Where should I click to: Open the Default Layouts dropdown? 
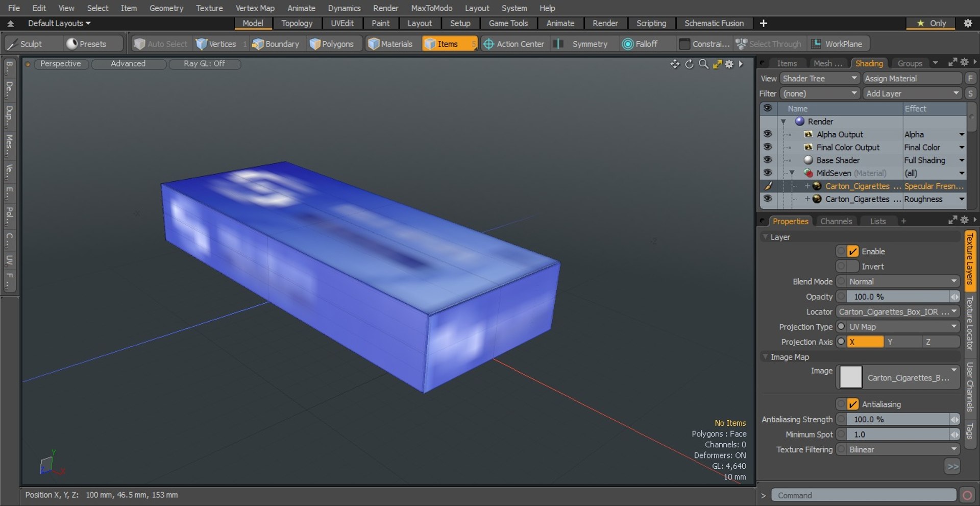pos(59,23)
